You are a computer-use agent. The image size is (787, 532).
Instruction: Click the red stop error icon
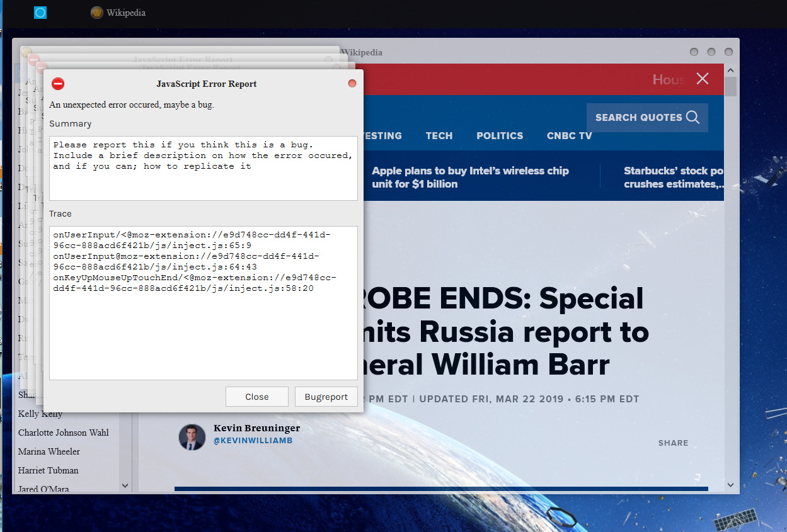click(58, 84)
